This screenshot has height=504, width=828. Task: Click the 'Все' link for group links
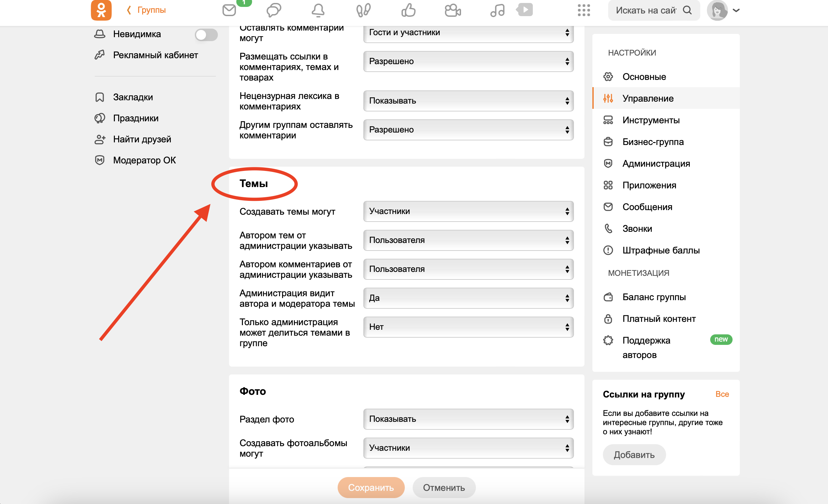click(x=722, y=394)
